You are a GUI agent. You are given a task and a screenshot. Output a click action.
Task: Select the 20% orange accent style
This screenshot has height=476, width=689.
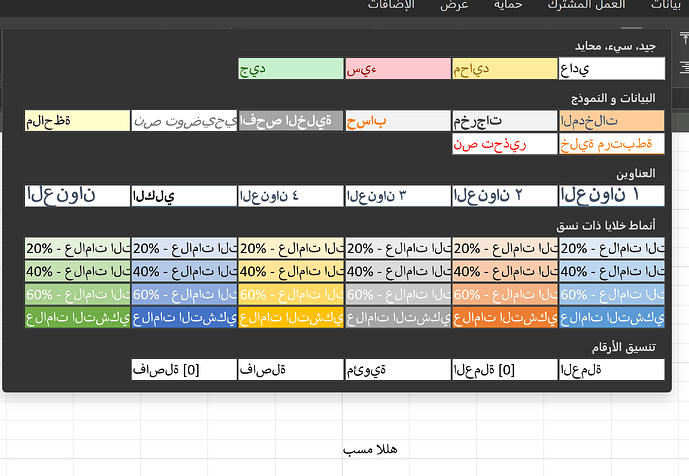click(504, 248)
